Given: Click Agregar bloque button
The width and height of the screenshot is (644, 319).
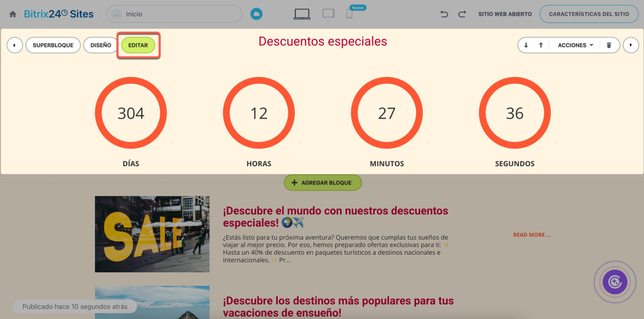Looking at the screenshot, I should click(x=323, y=183).
